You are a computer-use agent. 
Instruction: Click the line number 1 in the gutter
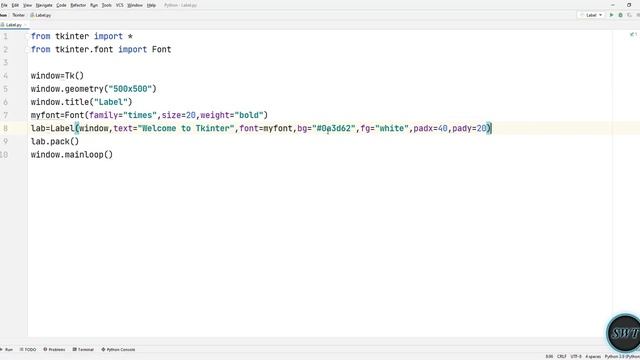[x=5, y=36]
